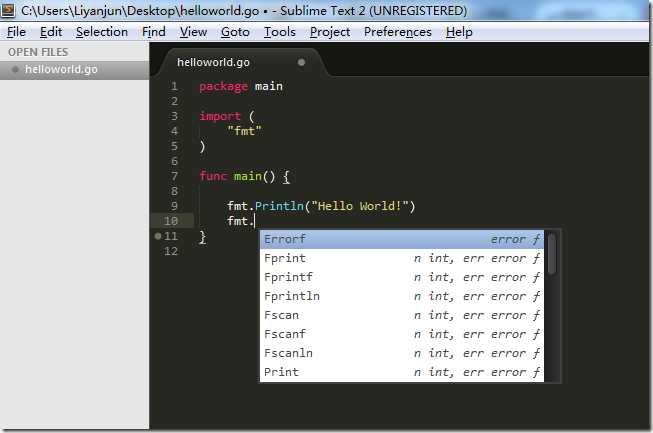This screenshot has height=433, width=653.
Task: Click the func keyword on line 7
Action: coord(213,176)
